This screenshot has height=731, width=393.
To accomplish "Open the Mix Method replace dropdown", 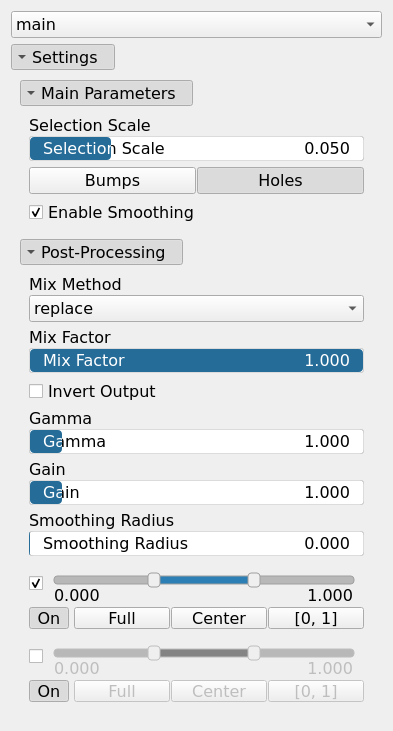I will coord(196,309).
